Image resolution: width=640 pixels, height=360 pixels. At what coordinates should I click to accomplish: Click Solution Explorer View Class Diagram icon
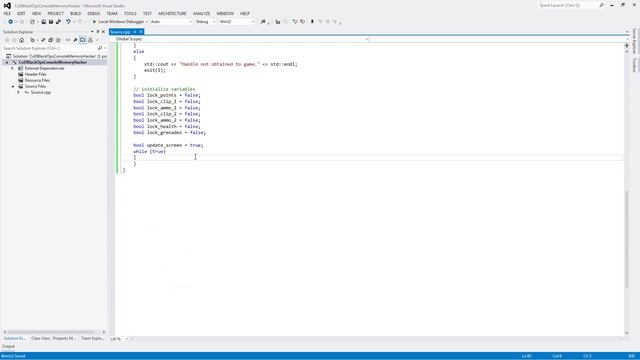(90, 40)
